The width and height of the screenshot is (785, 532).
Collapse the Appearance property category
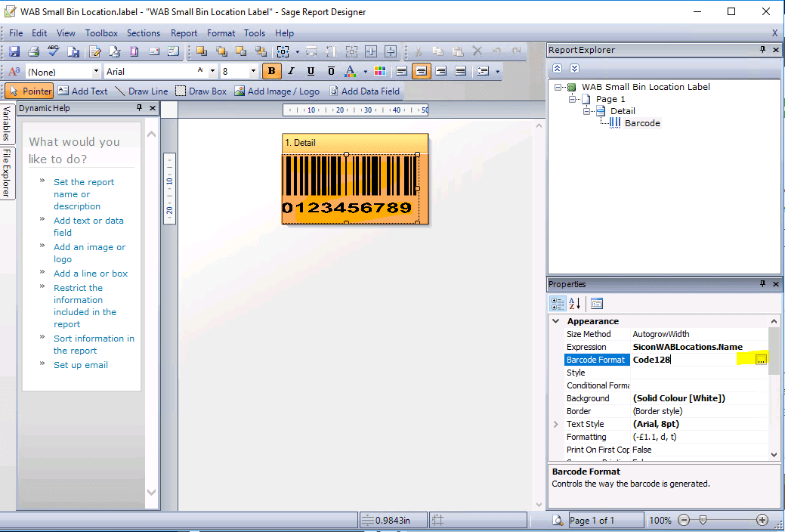[x=556, y=321]
